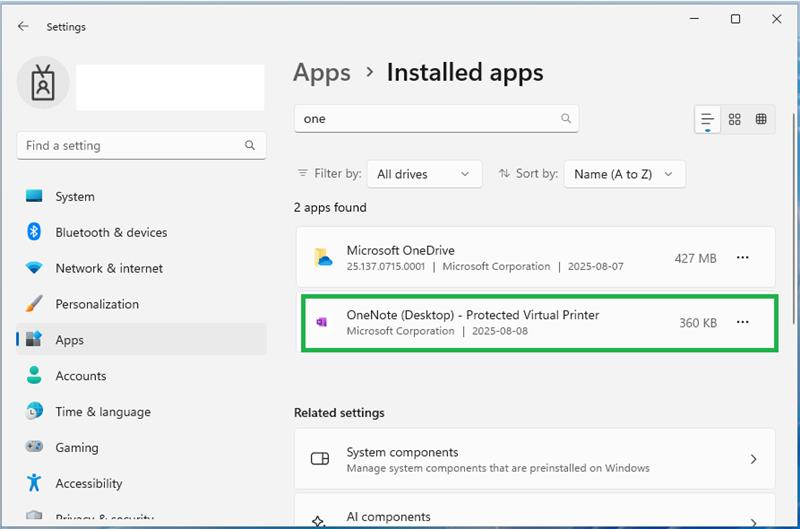This screenshot has width=800, height=529.
Task: Go back with the Settings back arrow
Action: pyautogui.click(x=23, y=27)
